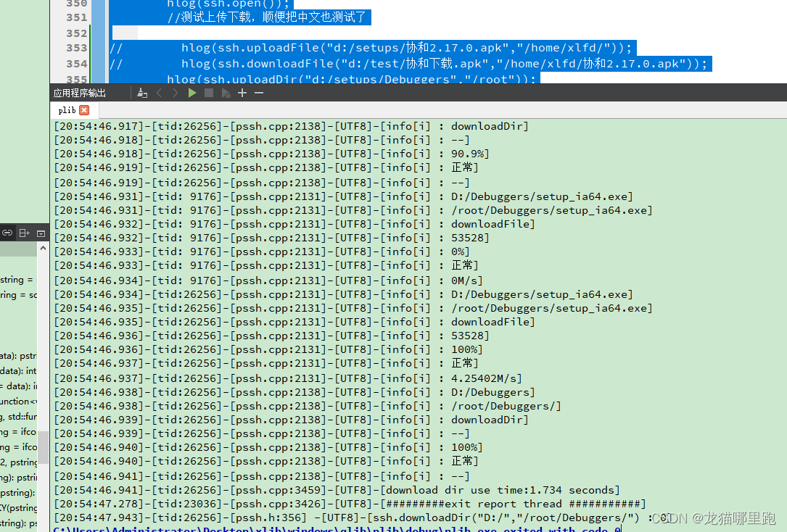Click the 20:54:46.932 downloadFile log line
The image size is (787, 532).
tap(294, 224)
